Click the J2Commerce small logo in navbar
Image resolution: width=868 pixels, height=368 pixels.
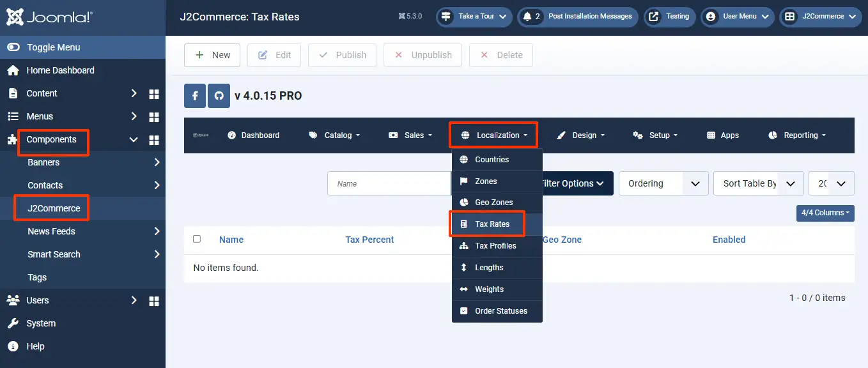tap(201, 135)
